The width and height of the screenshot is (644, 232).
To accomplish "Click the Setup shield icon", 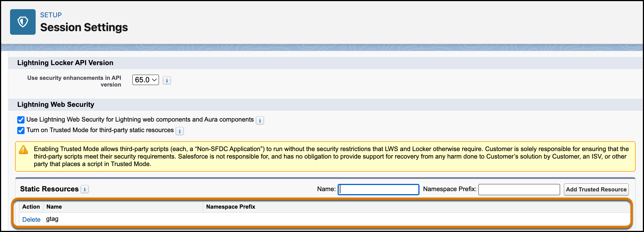I will click(23, 22).
